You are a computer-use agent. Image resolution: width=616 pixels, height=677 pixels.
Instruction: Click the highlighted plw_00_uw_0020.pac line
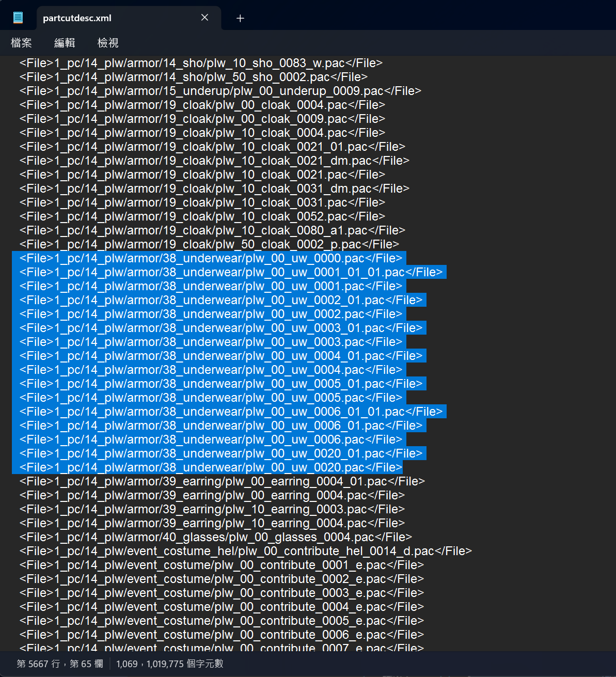click(211, 467)
